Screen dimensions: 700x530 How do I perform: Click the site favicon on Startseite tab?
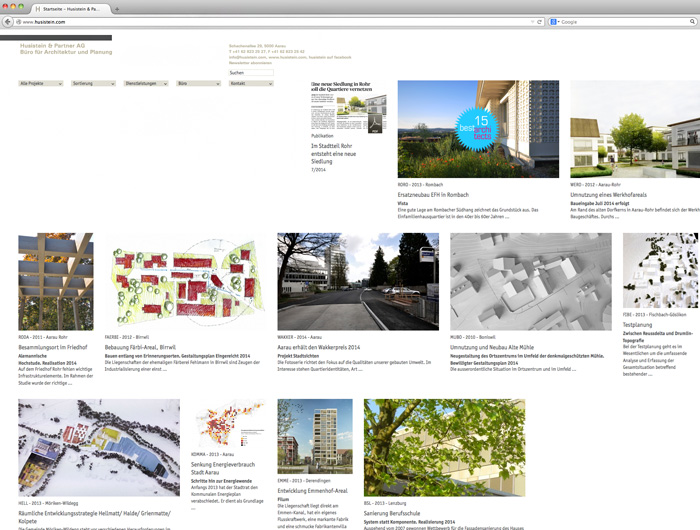click(x=38, y=8)
